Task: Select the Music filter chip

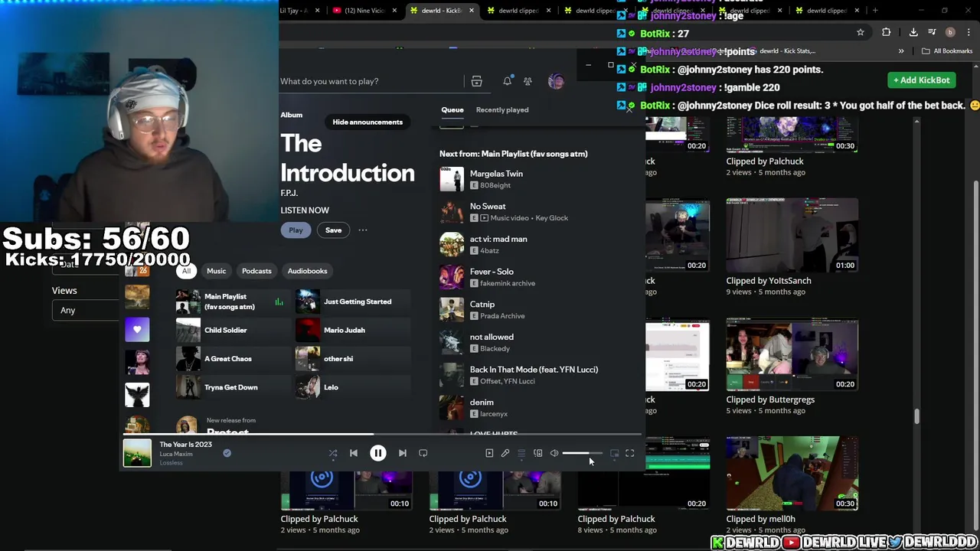Action: coord(217,271)
